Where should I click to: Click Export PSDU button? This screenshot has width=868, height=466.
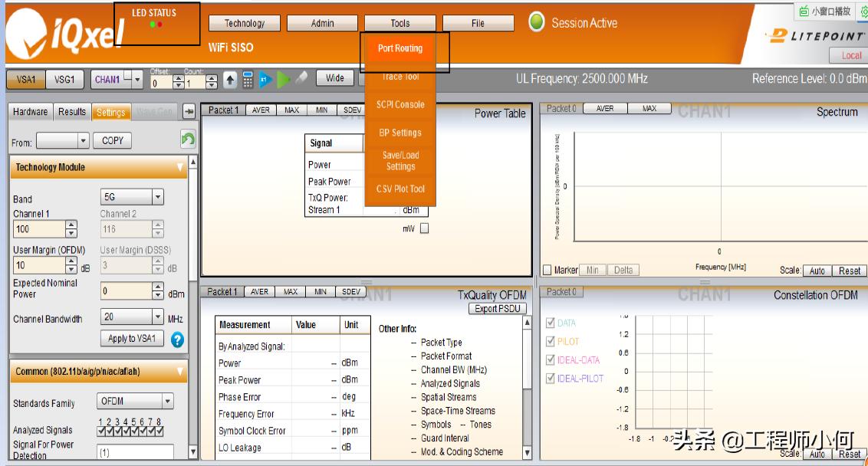pos(497,309)
